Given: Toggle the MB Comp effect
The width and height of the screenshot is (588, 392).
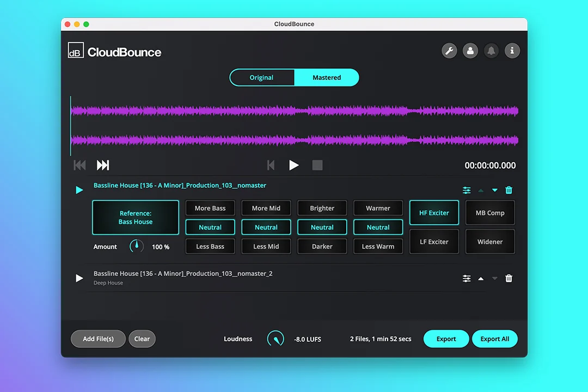Looking at the screenshot, I should (x=490, y=213).
